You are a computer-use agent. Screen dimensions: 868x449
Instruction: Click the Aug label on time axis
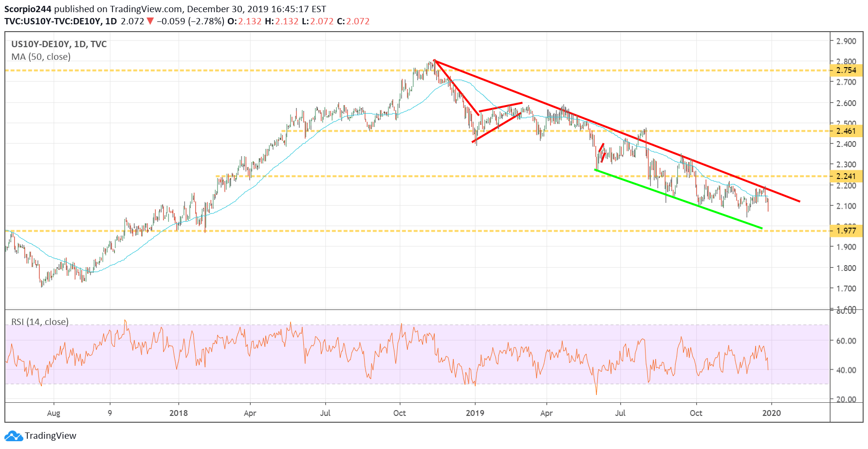[x=54, y=413]
